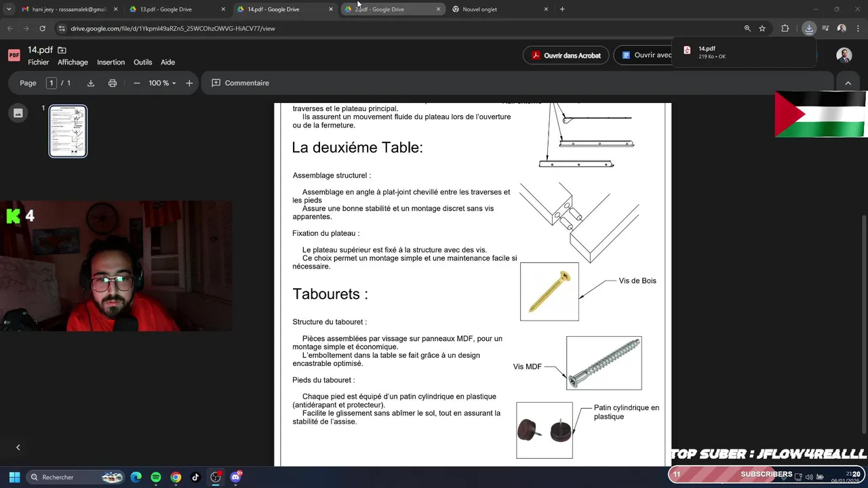Click the PDF viewer vertical scrollbar

pyautogui.click(x=863, y=325)
